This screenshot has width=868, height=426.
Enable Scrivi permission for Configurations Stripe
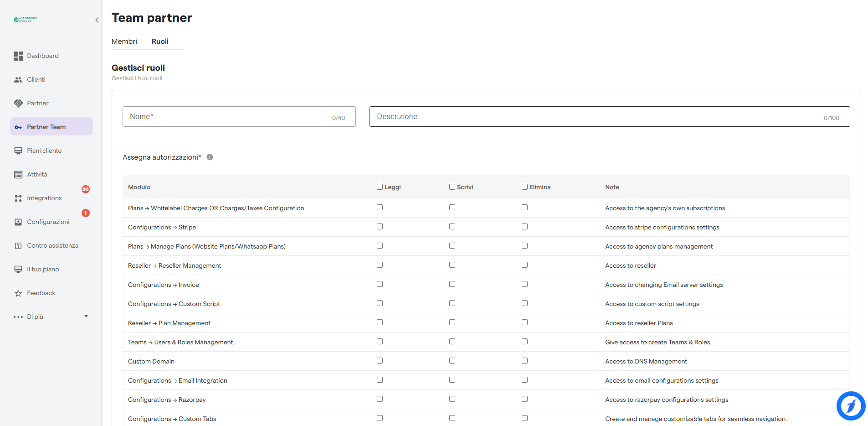point(452,227)
